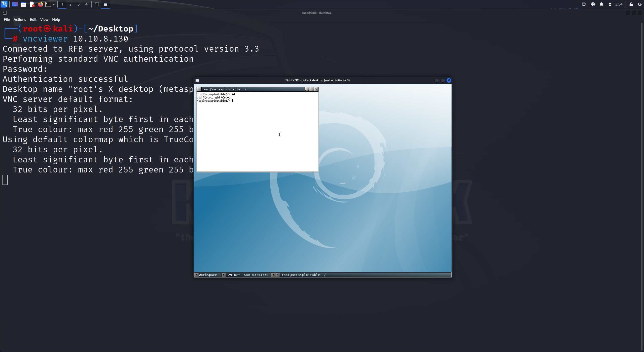Open the terminal's Help menu
Image resolution: width=644 pixels, height=352 pixels.
pos(56,20)
